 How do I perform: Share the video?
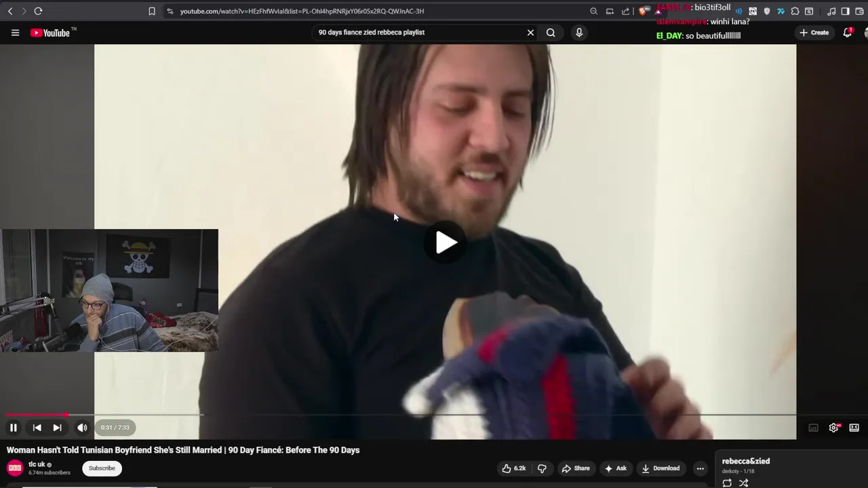575,468
